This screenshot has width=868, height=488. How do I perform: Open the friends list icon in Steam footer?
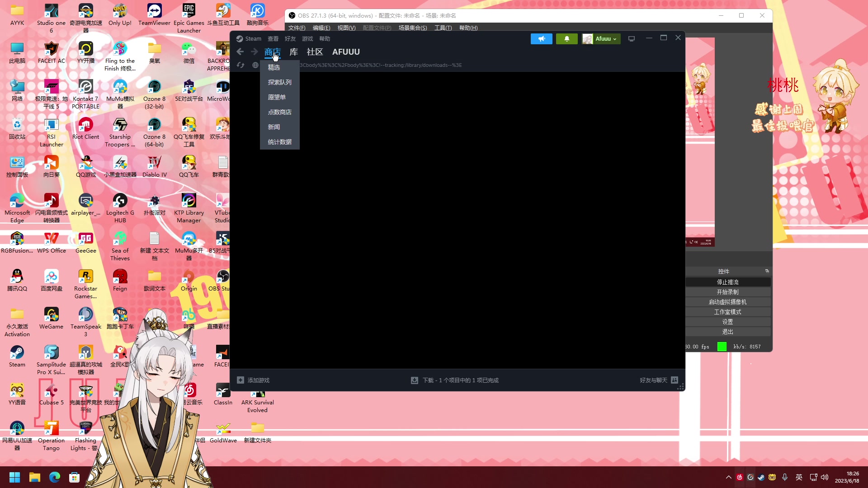[x=675, y=380]
